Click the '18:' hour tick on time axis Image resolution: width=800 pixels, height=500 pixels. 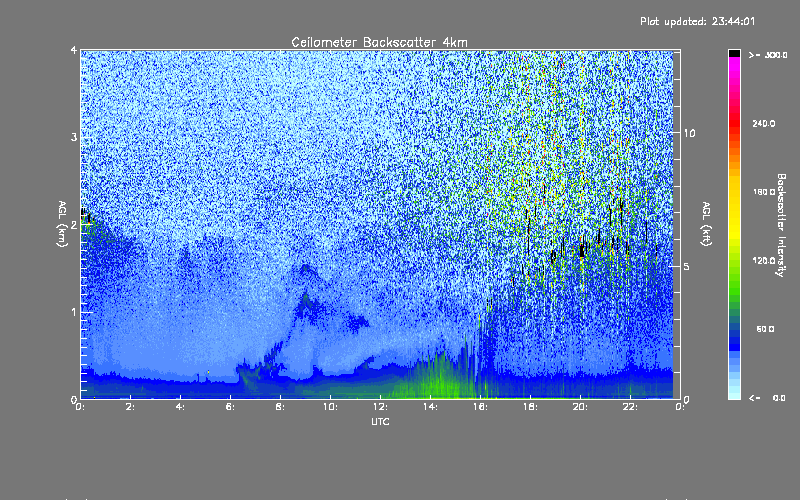[x=530, y=407]
